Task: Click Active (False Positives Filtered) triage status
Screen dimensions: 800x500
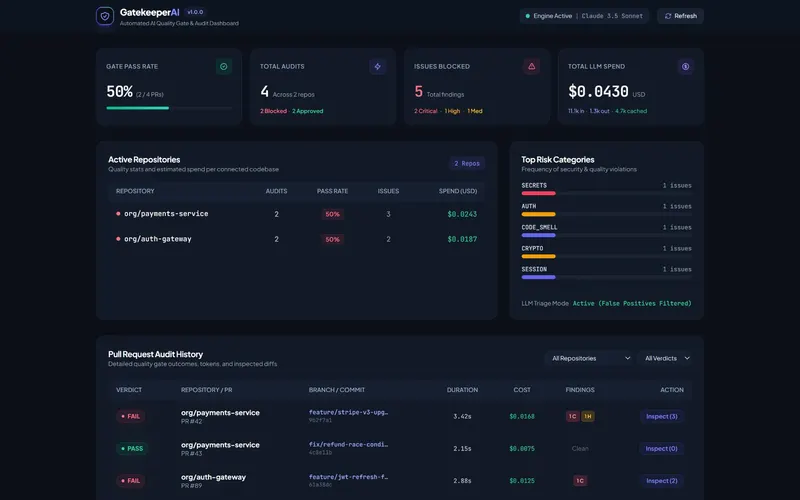Action: point(632,304)
